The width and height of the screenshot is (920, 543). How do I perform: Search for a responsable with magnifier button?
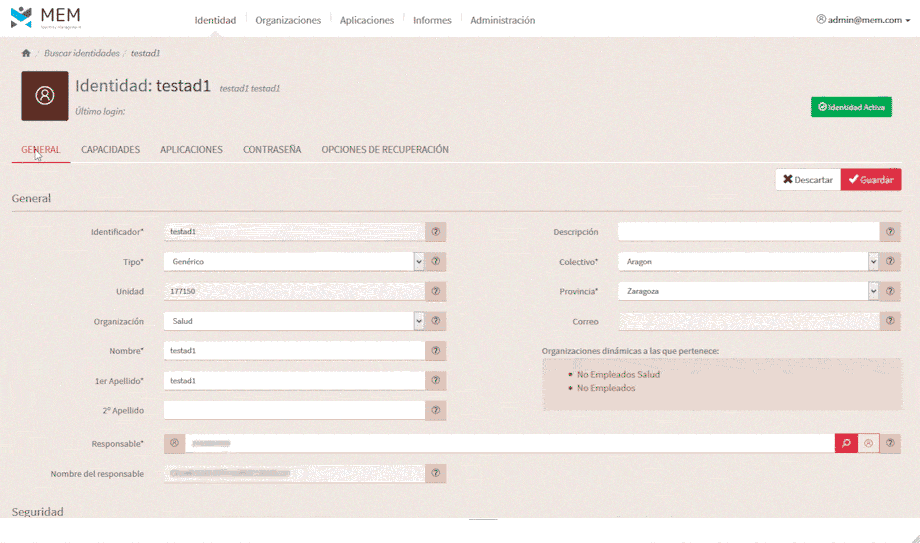pos(846,443)
